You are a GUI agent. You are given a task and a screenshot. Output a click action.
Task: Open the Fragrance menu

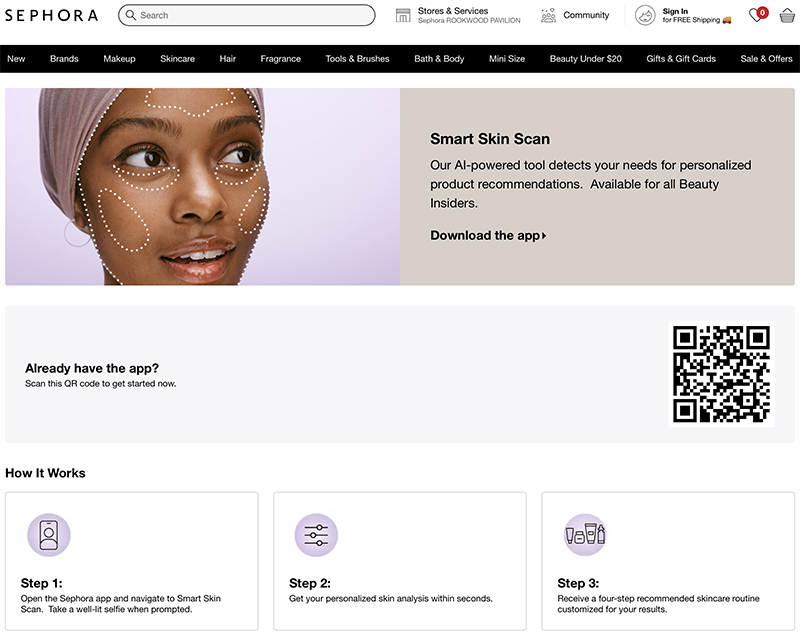[x=281, y=59]
